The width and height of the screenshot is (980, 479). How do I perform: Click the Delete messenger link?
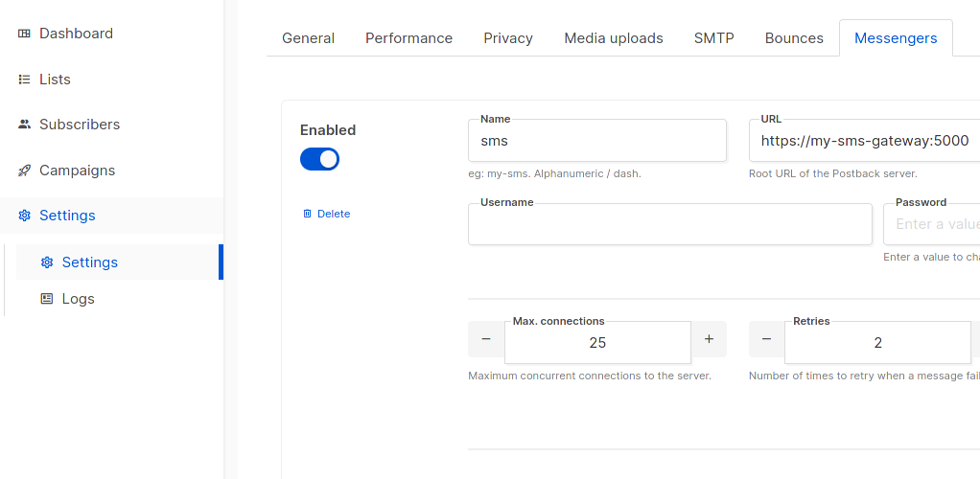333,214
